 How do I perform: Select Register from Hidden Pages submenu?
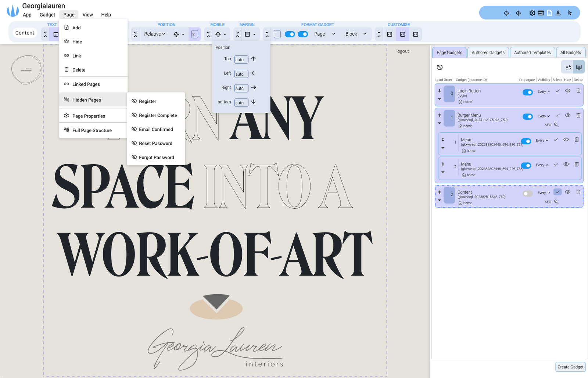pos(156,101)
